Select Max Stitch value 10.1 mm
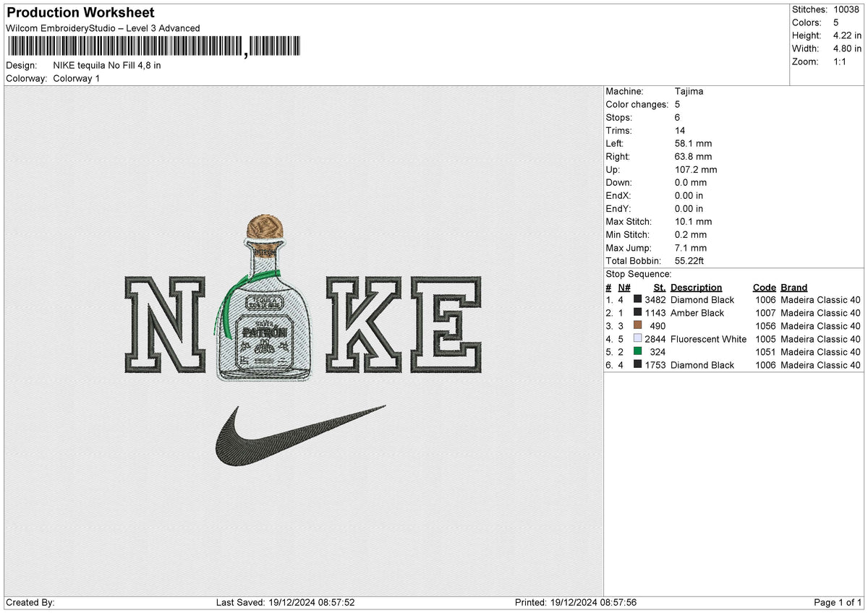868x613 pixels. pyautogui.click(x=693, y=221)
